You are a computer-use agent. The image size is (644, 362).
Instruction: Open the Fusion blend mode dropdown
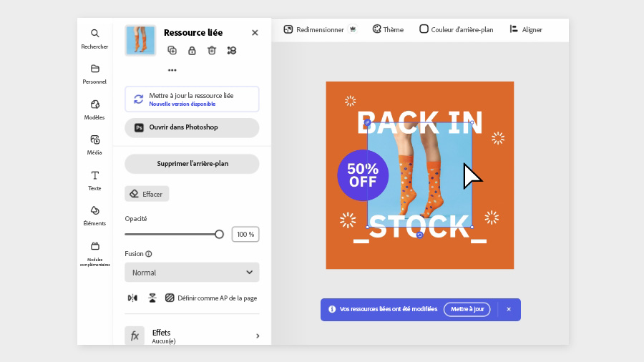192,273
